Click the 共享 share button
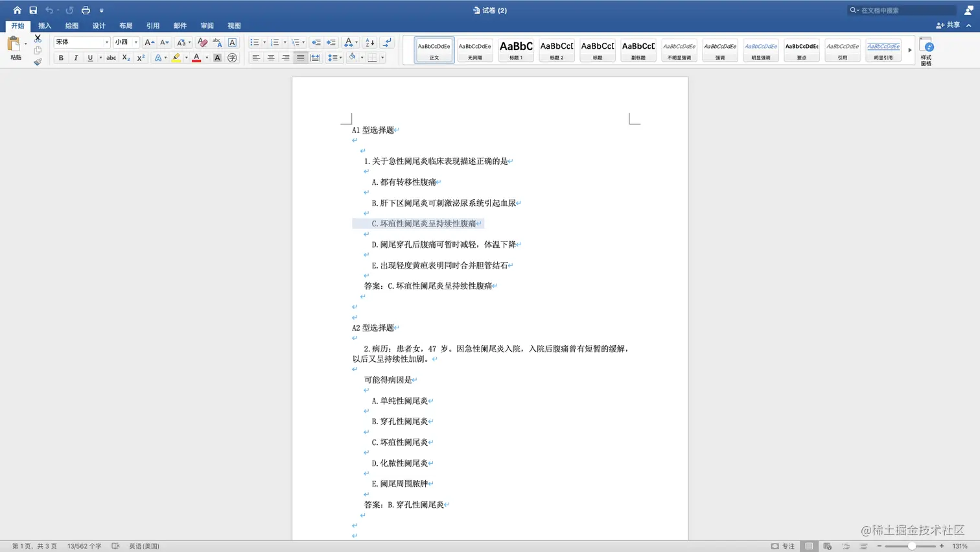The height and width of the screenshot is (552, 980). pyautogui.click(x=948, y=25)
